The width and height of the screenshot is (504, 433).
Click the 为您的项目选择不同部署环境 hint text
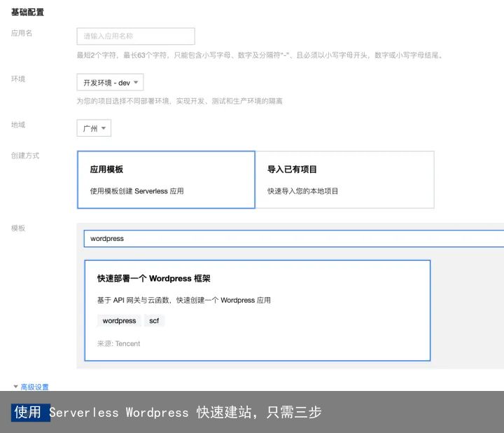(x=180, y=101)
